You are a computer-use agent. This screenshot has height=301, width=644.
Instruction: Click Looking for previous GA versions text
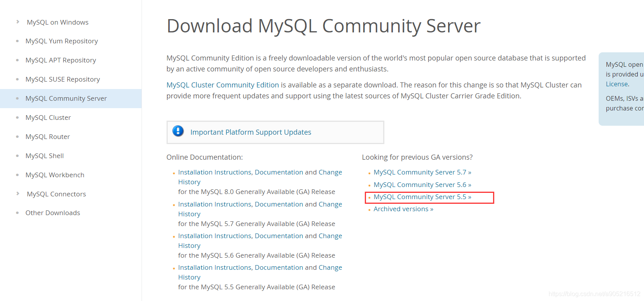(417, 157)
